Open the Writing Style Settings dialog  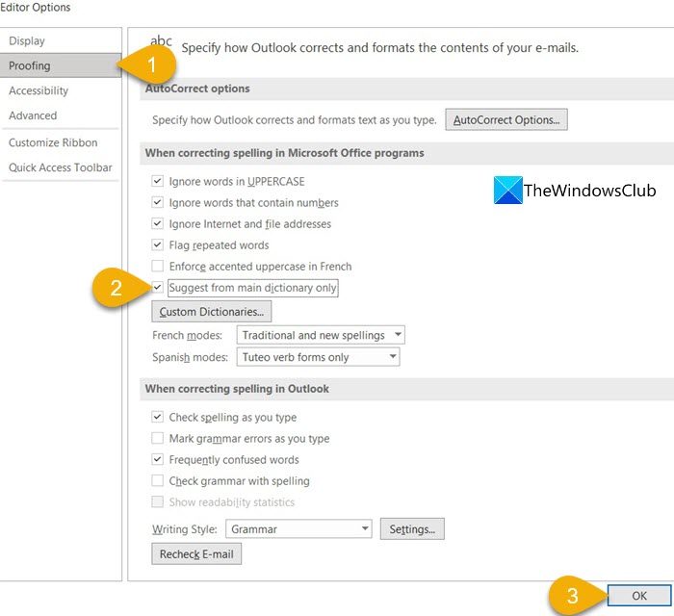[412, 528]
